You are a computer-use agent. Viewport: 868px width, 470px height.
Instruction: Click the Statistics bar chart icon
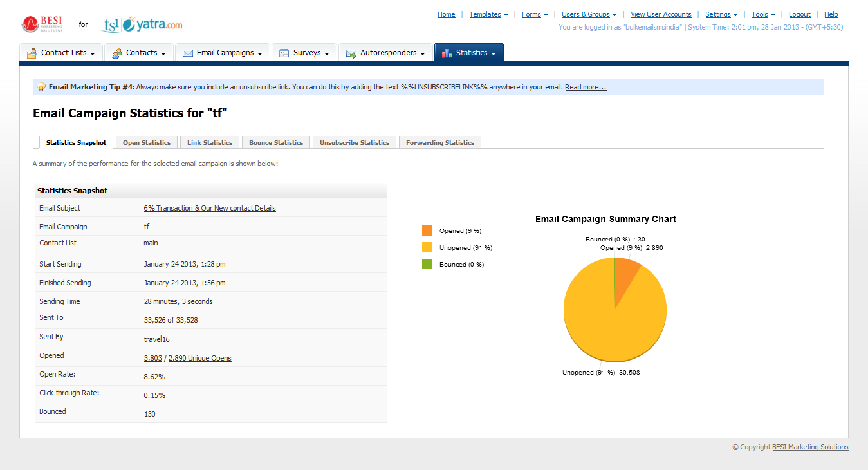pyautogui.click(x=447, y=53)
